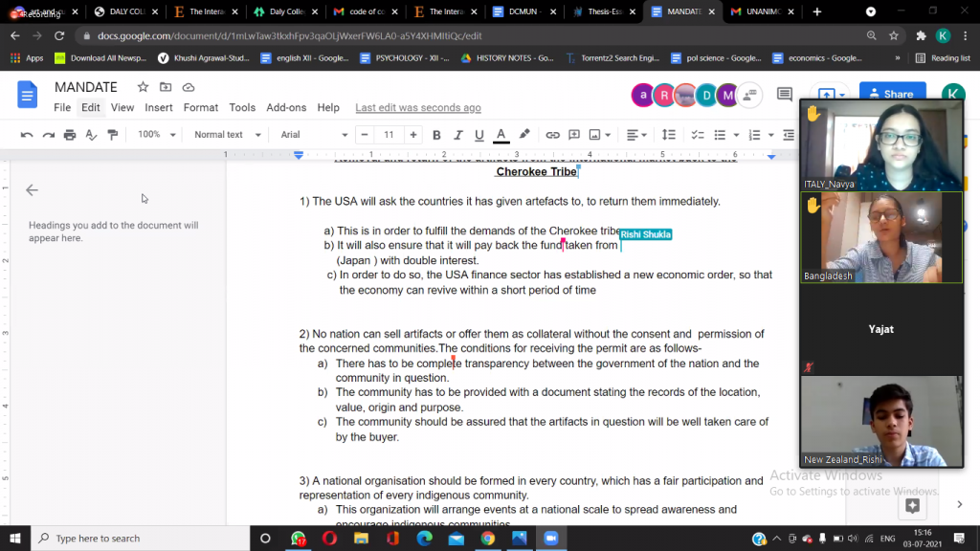980x551 pixels.
Task: Open line spacing options
Action: (x=668, y=134)
